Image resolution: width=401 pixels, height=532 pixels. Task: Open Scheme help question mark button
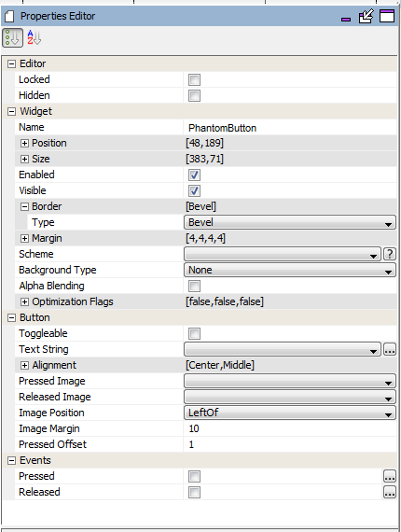point(390,254)
